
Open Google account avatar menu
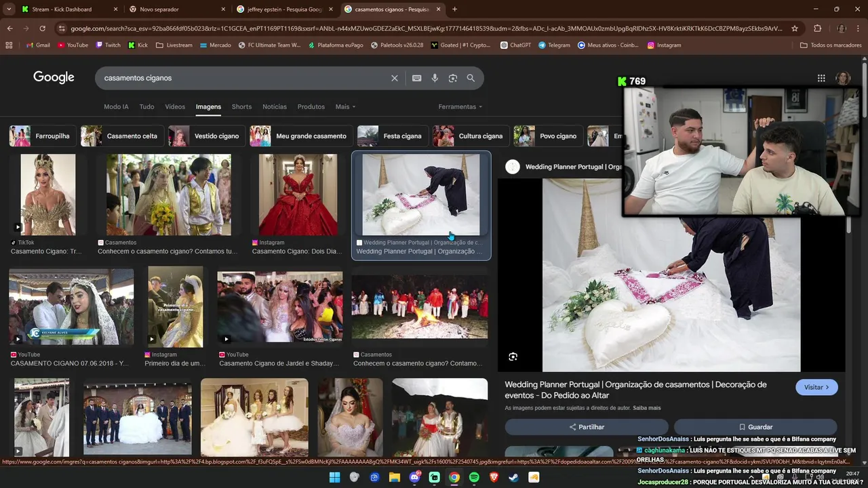pos(843,78)
